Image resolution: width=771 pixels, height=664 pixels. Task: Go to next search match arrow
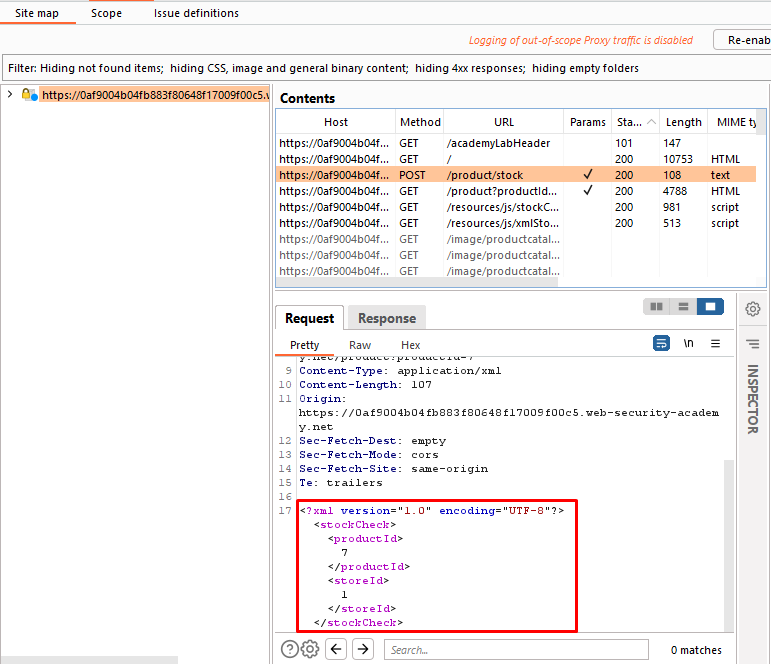pos(363,649)
